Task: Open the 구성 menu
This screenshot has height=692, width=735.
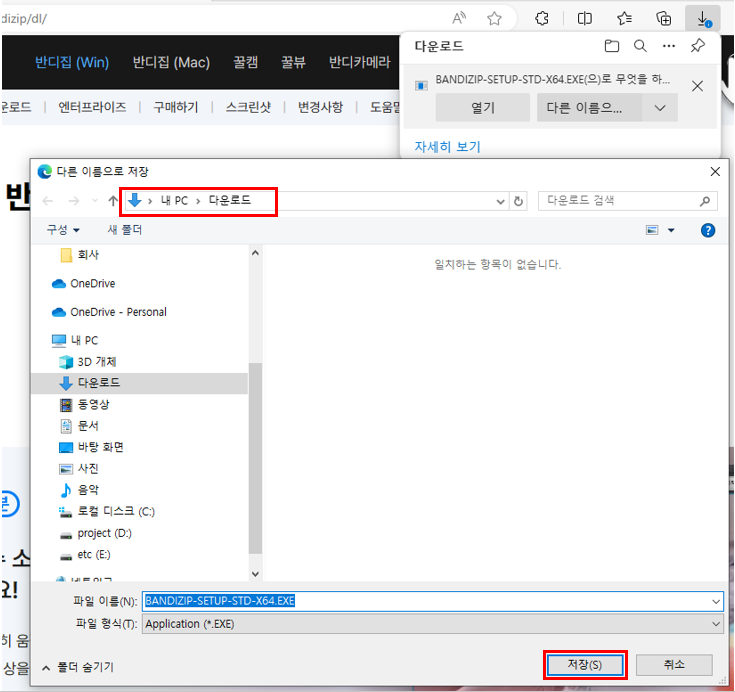Action: click(x=63, y=230)
